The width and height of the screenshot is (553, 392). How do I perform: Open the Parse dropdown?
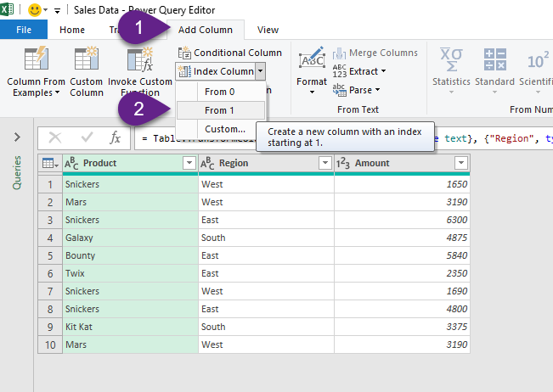coord(356,90)
